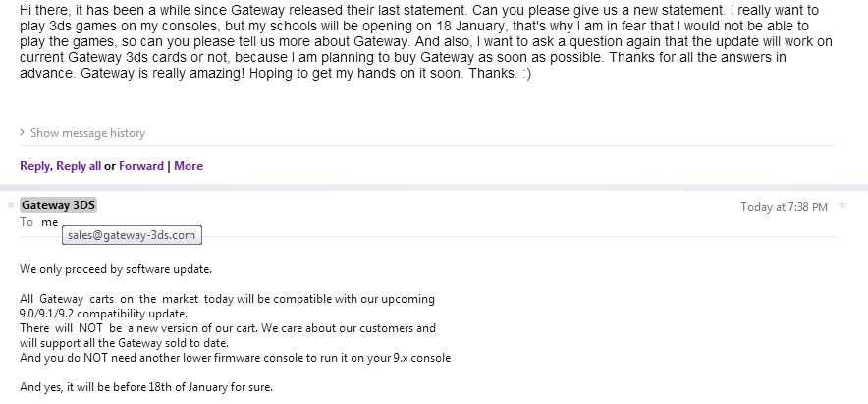The width and height of the screenshot is (868, 404).
Task: Star the Gateway 3DS reply message
Action: 842,206
